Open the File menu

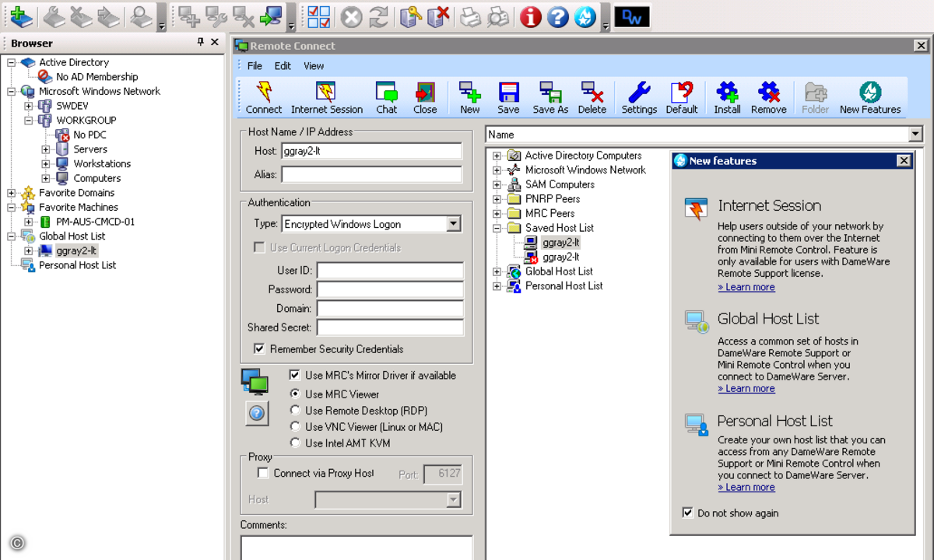pyautogui.click(x=255, y=66)
